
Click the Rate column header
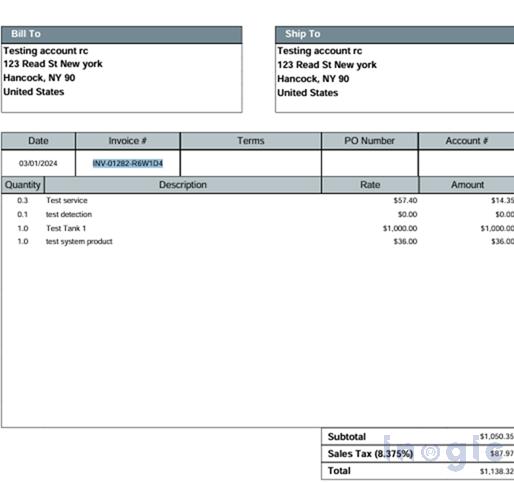point(370,185)
